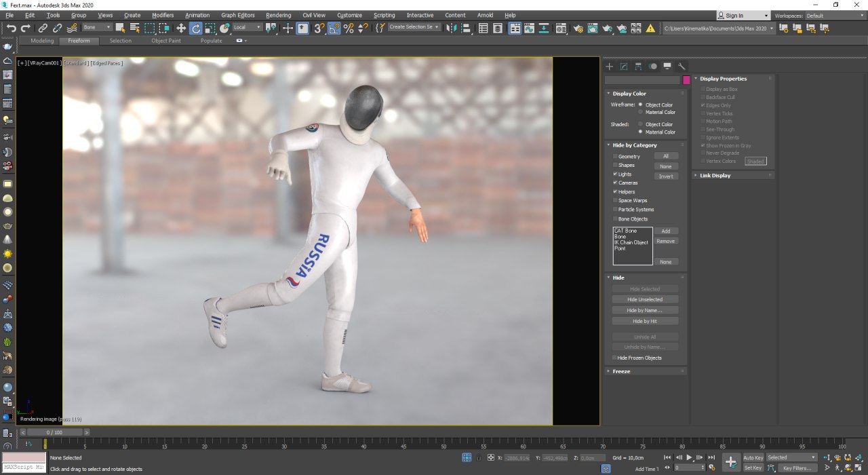Expand the Link Display rollout
Viewport: 868px width, 475px height.
[715, 175]
